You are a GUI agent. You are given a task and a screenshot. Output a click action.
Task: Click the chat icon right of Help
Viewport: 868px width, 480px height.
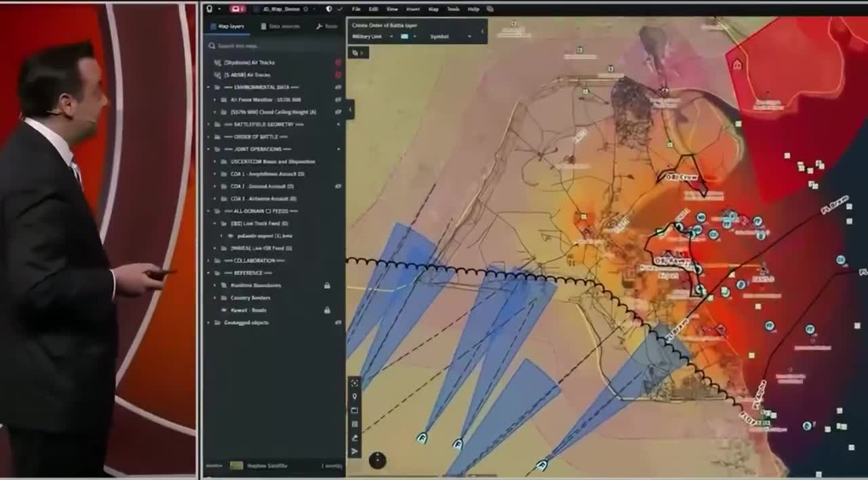click(490, 9)
